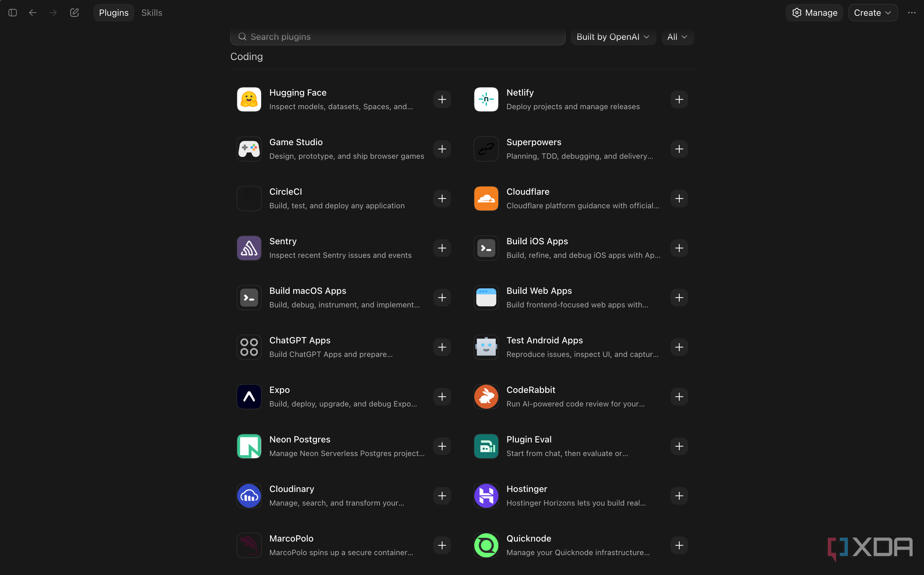Select the Plugin Eval title
Image resolution: width=924 pixels, height=575 pixels.
(529, 439)
